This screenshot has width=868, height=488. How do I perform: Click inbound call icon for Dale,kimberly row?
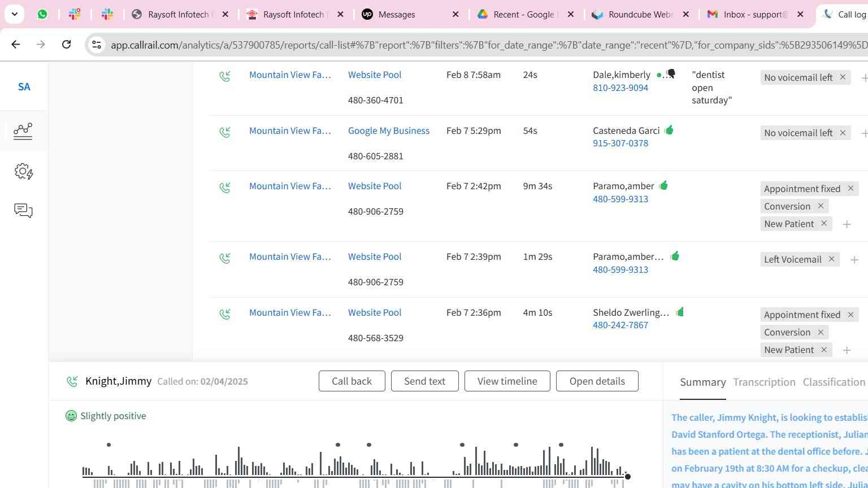coord(225,76)
